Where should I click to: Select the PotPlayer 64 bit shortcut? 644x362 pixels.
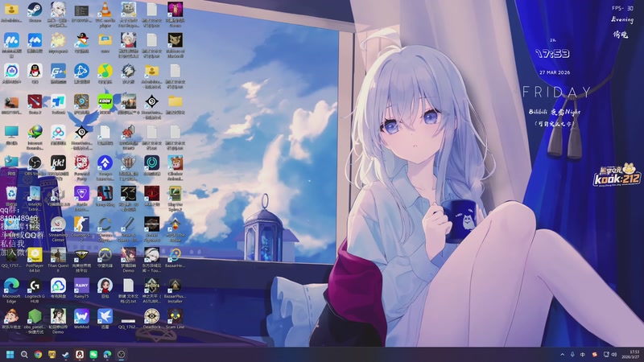click(35, 260)
